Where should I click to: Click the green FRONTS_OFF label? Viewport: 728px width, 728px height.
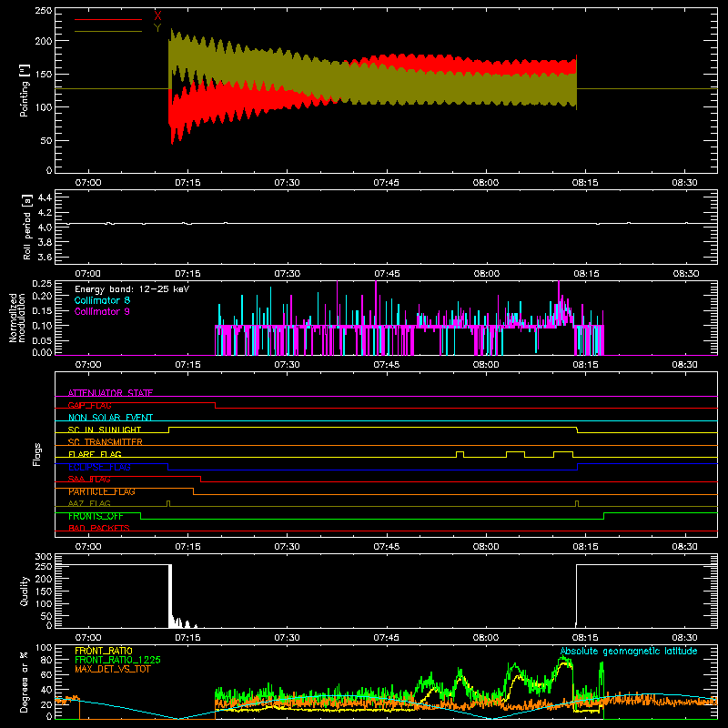click(96, 516)
